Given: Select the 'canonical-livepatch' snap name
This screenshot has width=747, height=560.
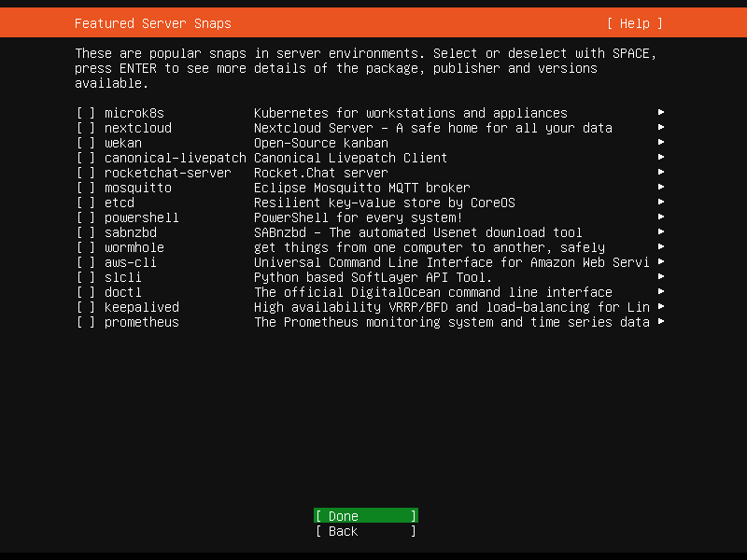Looking at the screenshot, I should pos(176,158).
